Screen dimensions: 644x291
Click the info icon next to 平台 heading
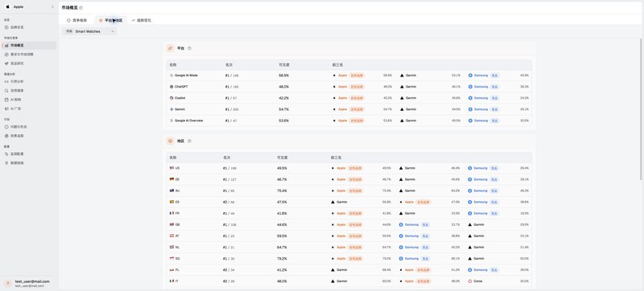(x=189, y=48)
